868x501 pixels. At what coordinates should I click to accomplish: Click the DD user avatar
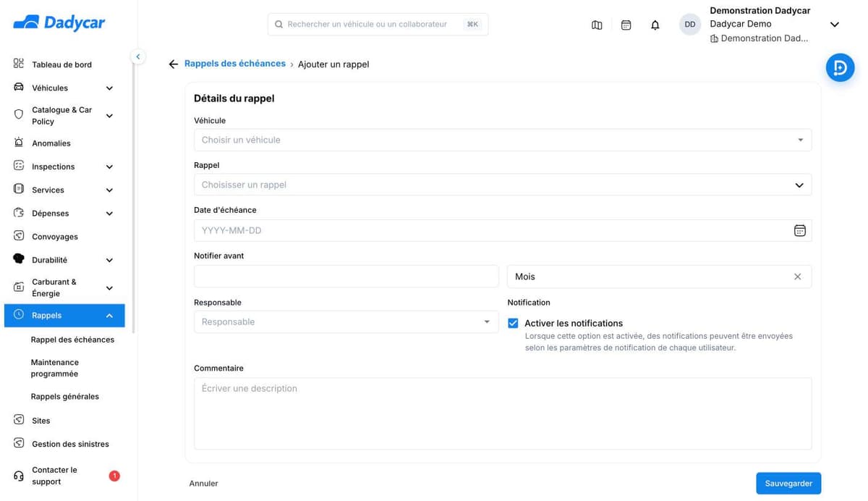690,25
